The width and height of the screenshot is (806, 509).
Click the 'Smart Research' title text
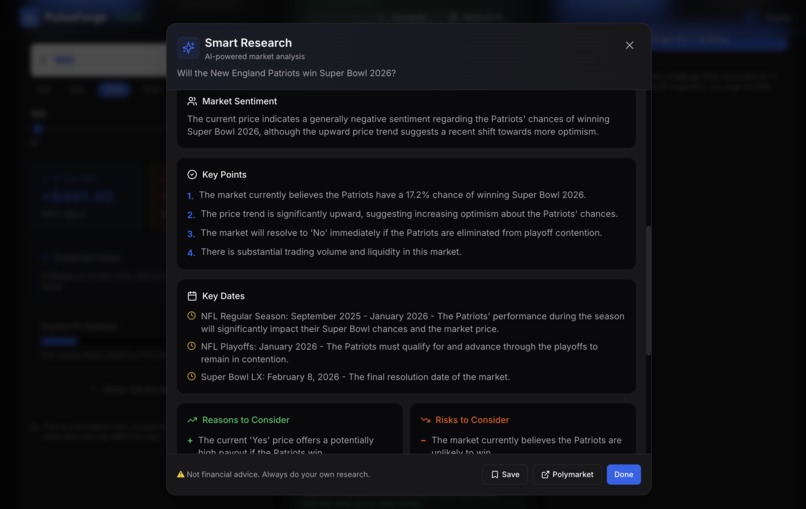coord(248,43)
